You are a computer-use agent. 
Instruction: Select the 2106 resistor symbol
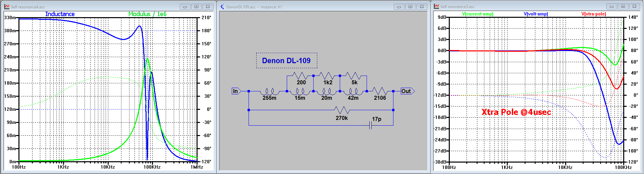click(380, 91)
